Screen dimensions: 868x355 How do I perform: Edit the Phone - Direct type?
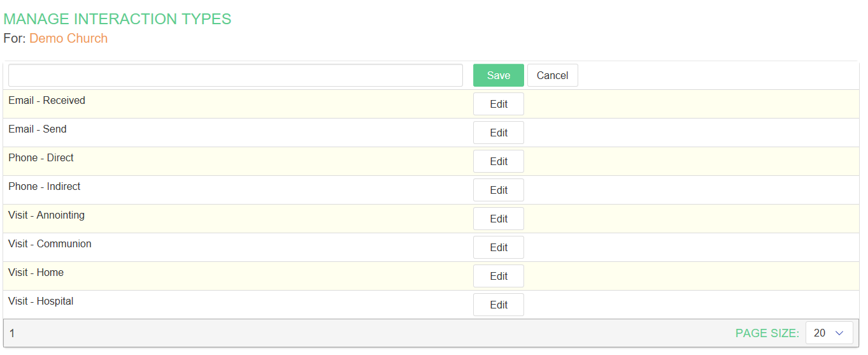[498, 161]
